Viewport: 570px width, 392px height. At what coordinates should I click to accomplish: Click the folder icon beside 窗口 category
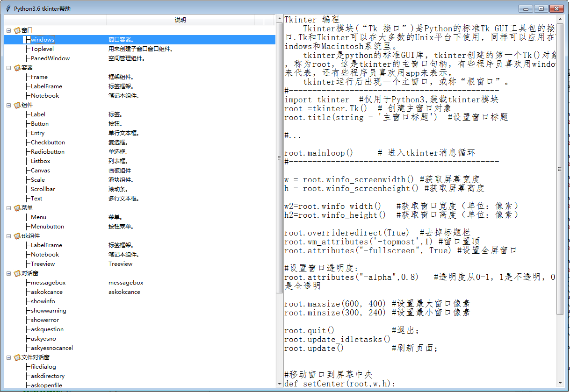click(x=16, y=30)
